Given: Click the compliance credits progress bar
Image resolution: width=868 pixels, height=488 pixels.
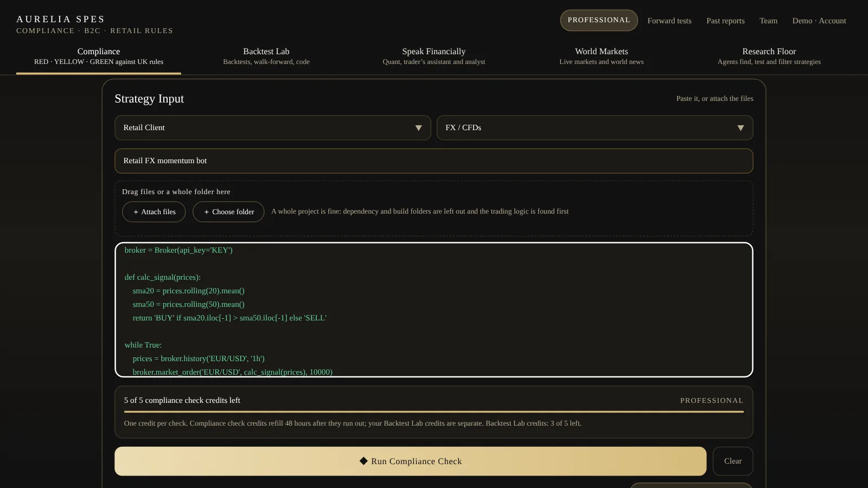Looking at the screenshot, I should pyautogui.click(x=434, y=412).
